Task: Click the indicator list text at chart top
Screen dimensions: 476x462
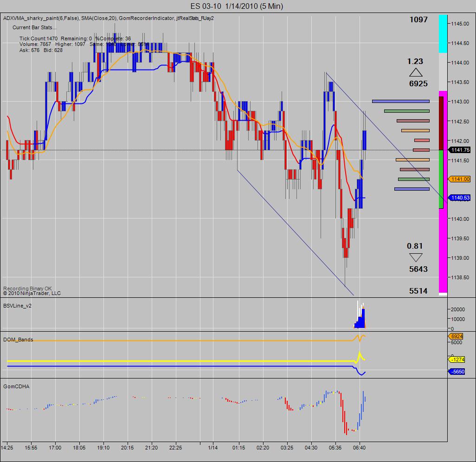Action: click(x=109, y=18)
